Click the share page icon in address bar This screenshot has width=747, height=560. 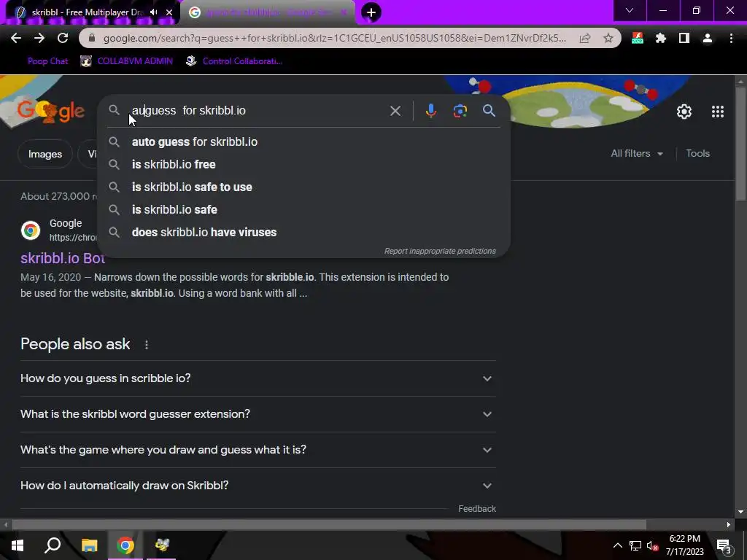click(x=585, y=38)
